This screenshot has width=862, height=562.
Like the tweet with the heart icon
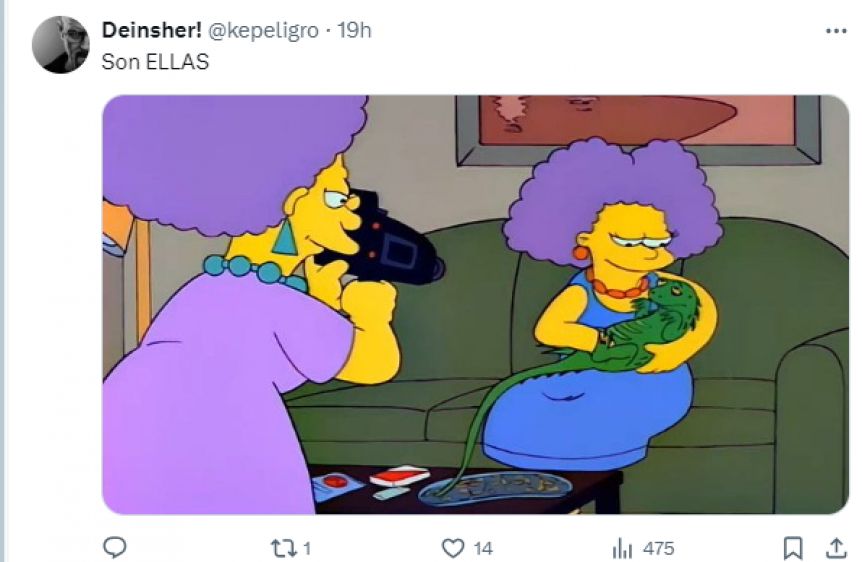point(453,548)
